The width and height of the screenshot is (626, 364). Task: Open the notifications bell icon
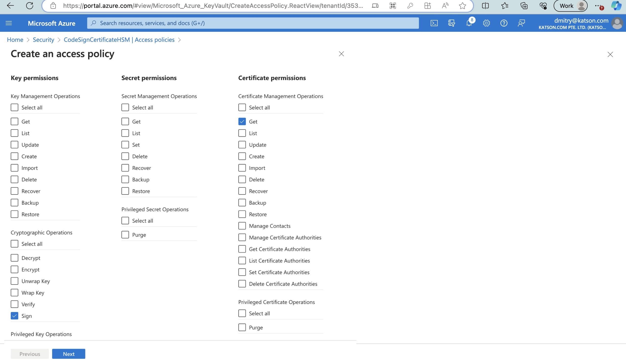tap(469, 23)
